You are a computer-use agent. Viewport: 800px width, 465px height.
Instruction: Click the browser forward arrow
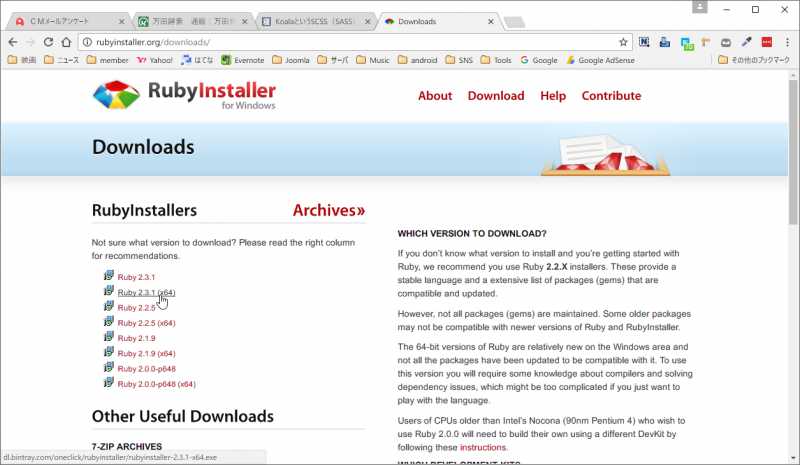pos(31,42)
